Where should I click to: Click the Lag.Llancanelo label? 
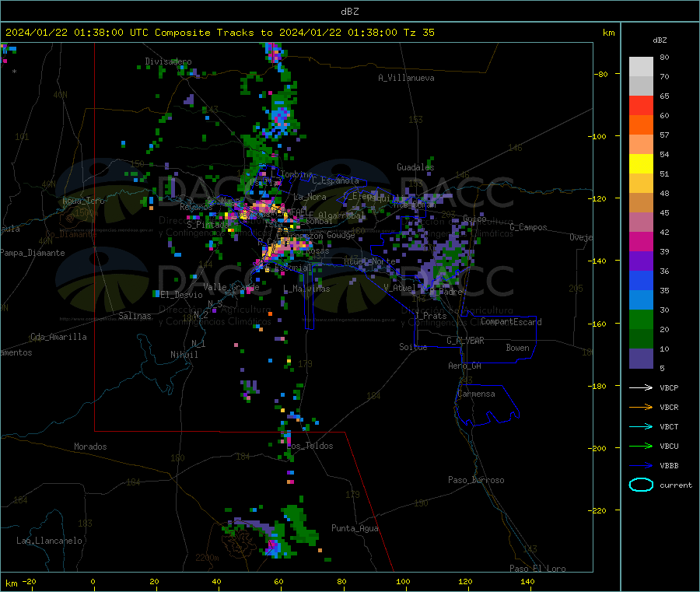point(49,541)
